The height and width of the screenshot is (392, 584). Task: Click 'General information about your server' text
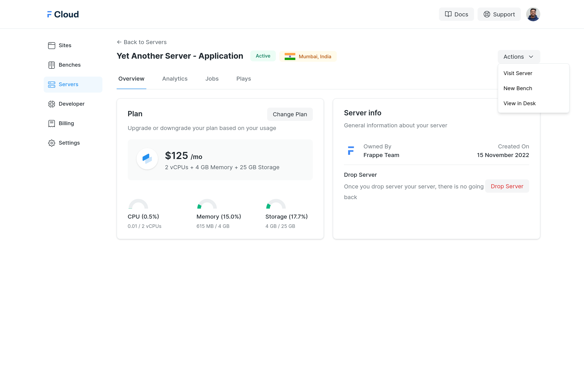point(395,125)
